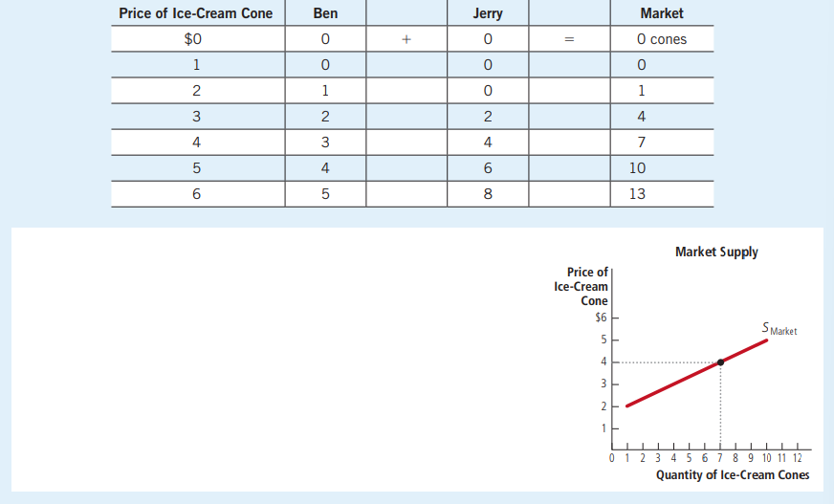Click the Jerry column header
The height and width of the screenshot is (504, 834).
coord(488,13)
